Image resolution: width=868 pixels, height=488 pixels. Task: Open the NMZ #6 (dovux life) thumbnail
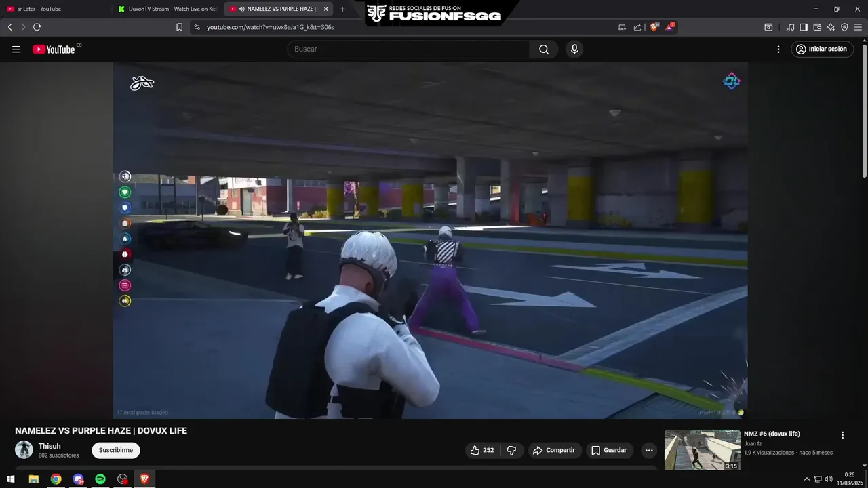pos(703,450)
